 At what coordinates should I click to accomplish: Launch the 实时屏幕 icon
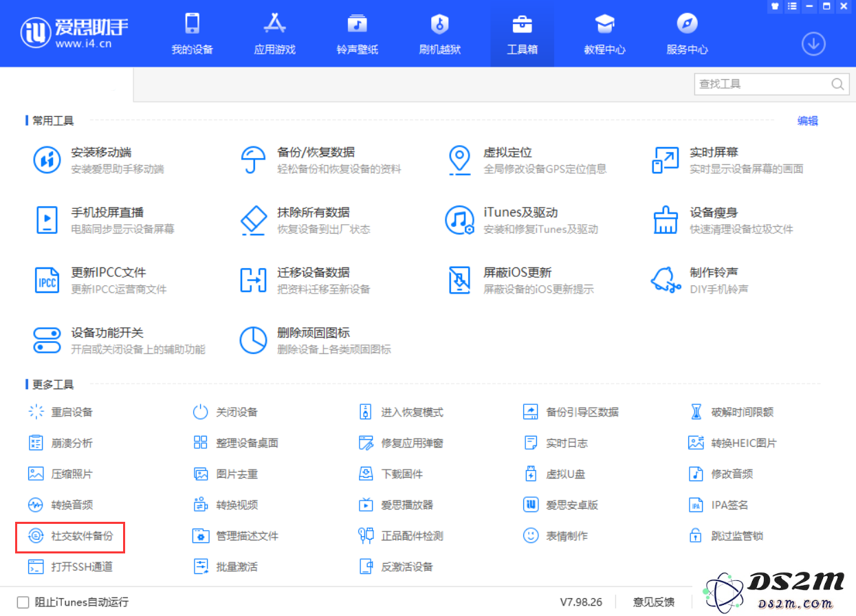666,160
